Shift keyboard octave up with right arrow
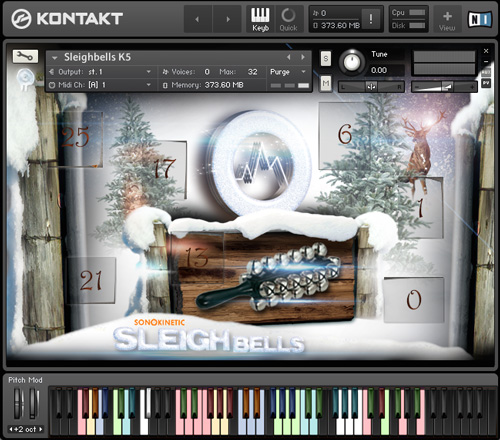500x440 pixels. tap(41, 429)
